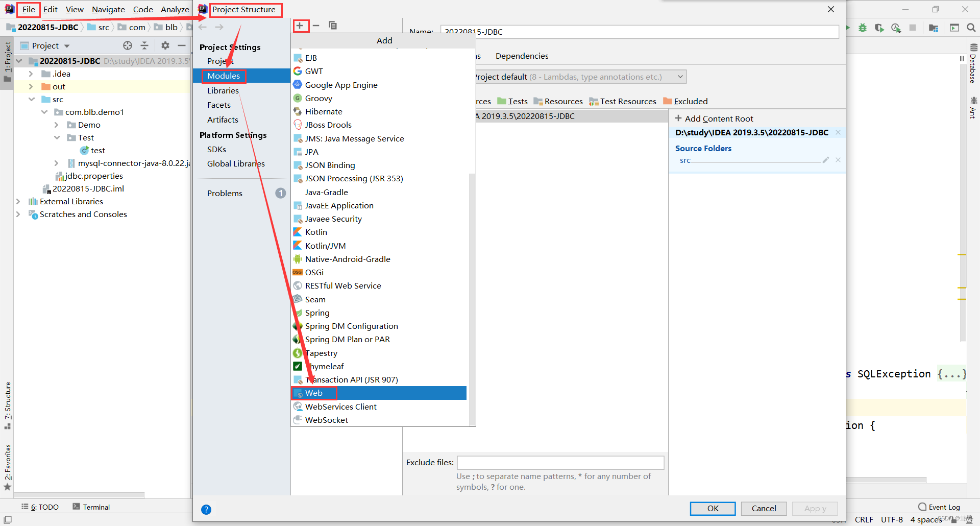
Task: Open the Terminal tool window
Action: (x=91, y=507)
